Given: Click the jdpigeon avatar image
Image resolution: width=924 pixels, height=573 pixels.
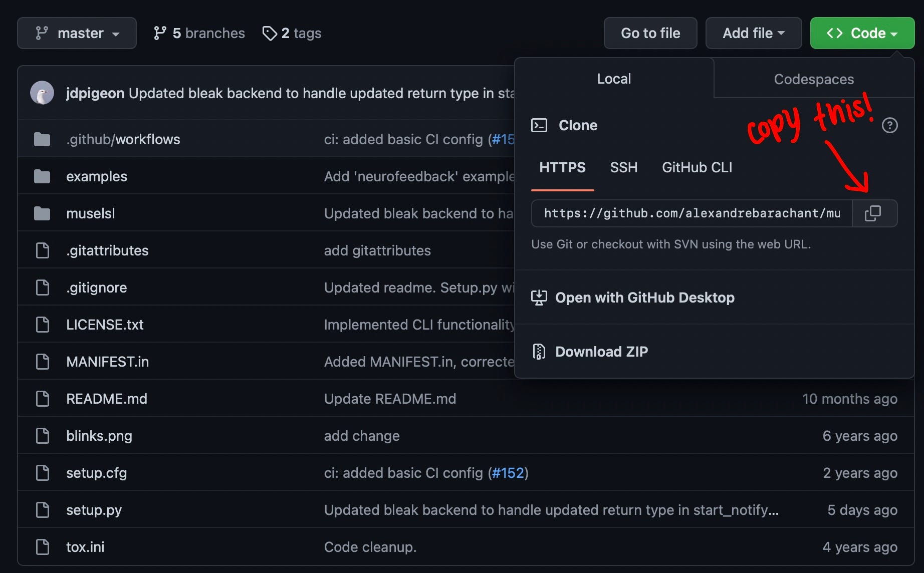Looking at the screenshot, I should [42, 93].
